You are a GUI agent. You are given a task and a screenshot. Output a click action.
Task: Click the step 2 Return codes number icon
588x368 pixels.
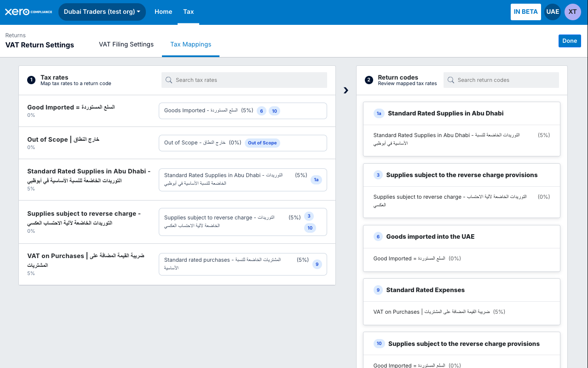[369, 80]
